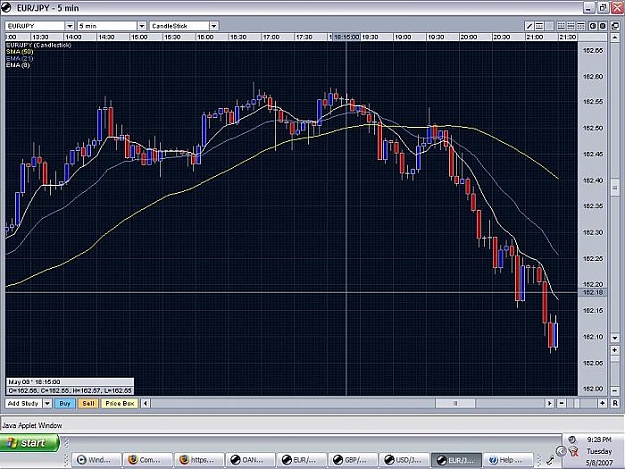Viewport: 625px width, 469px height.
Task: Open the Com... Firefox taskbar item
Action: point(147,460)
